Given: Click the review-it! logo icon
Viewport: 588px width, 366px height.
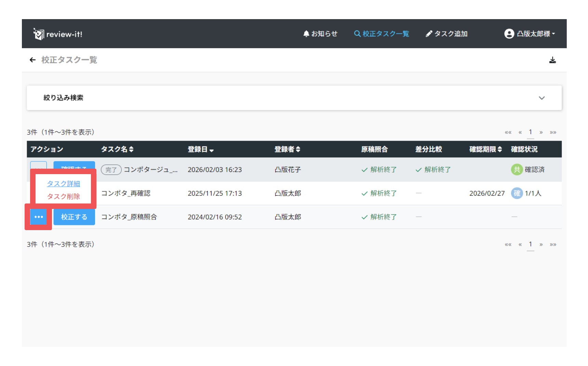Looking at the screenshot, I should pyautogui.click(x=39, y=34).
